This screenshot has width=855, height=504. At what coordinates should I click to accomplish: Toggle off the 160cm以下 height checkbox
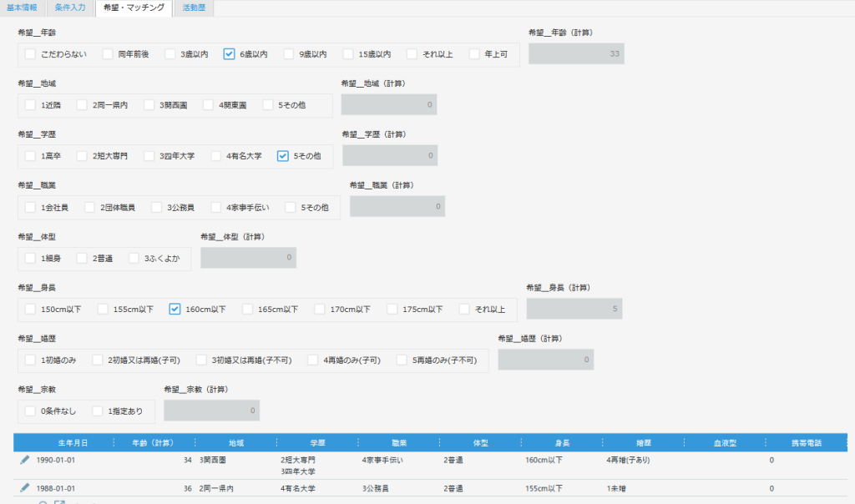coord(175,309)
